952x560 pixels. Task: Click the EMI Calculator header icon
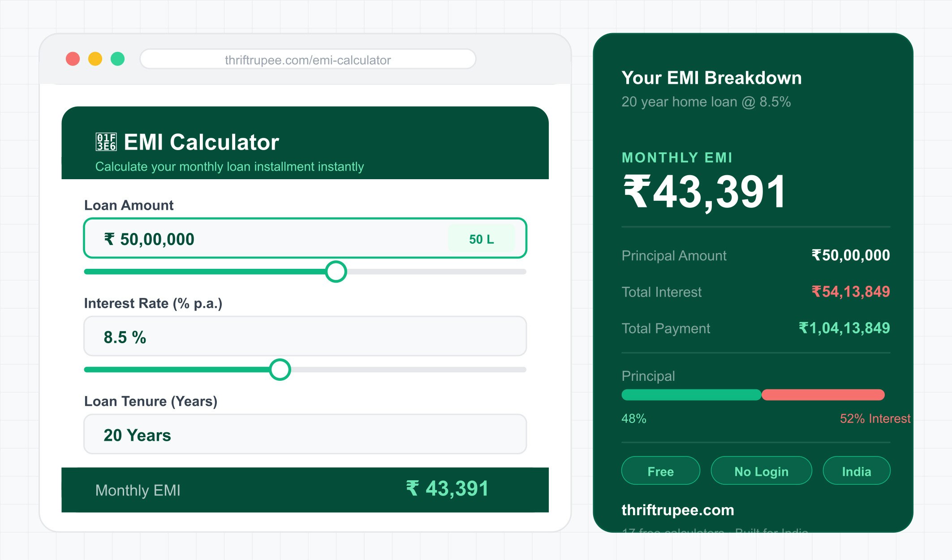point(105,142)
